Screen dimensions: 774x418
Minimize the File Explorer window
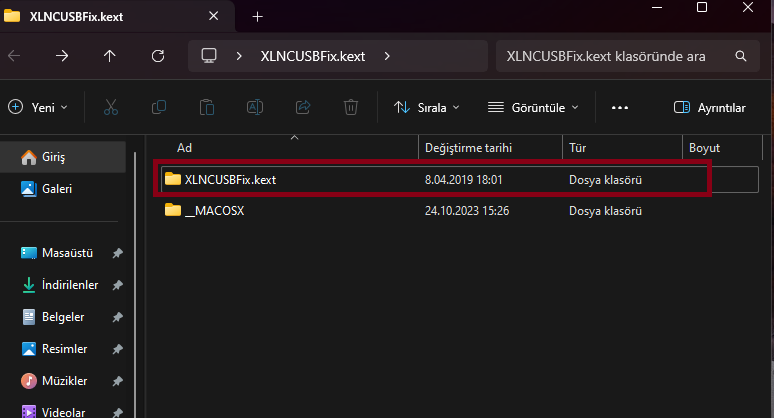point(657,7)
